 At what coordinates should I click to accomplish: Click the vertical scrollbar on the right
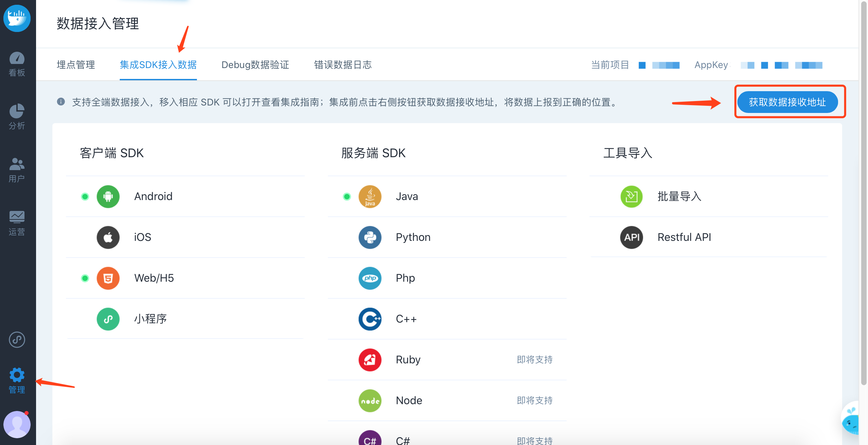coord(864,193)
